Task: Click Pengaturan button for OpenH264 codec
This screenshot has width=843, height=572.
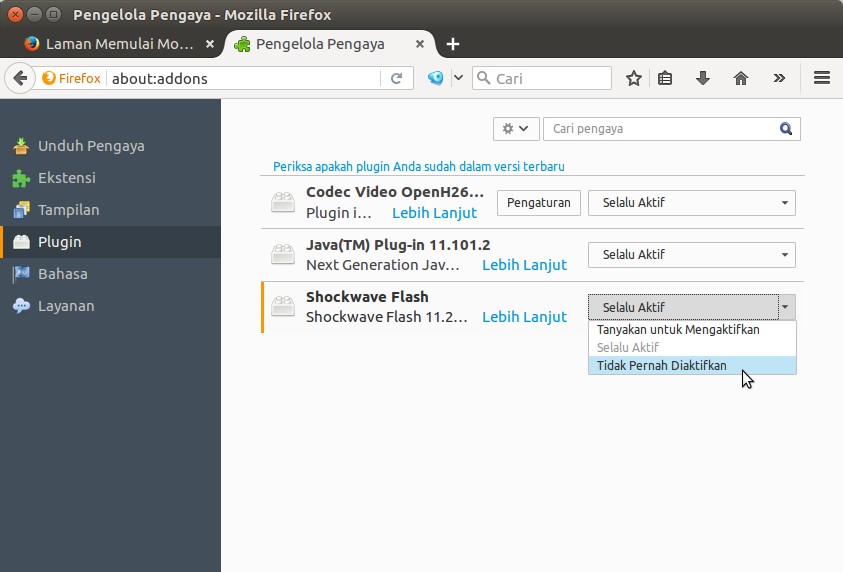Action: (x=539, y=203)
